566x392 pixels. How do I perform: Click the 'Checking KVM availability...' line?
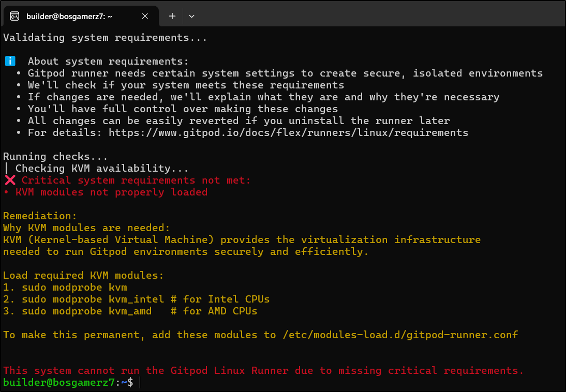pyautogui.click(x=102, y=169)
